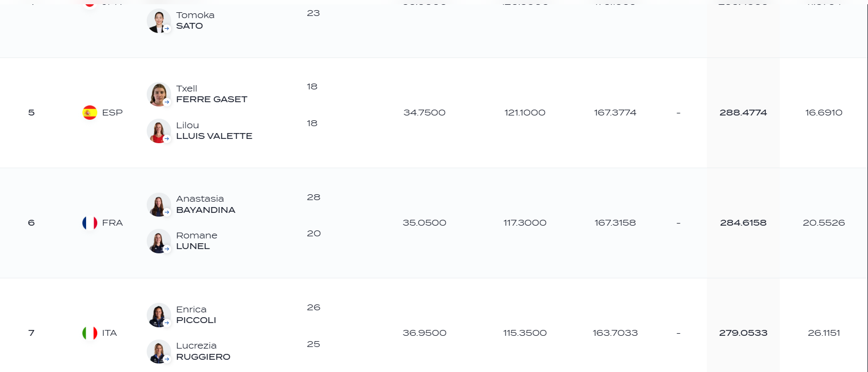Click the Spain flag icon

click(90, 112)
